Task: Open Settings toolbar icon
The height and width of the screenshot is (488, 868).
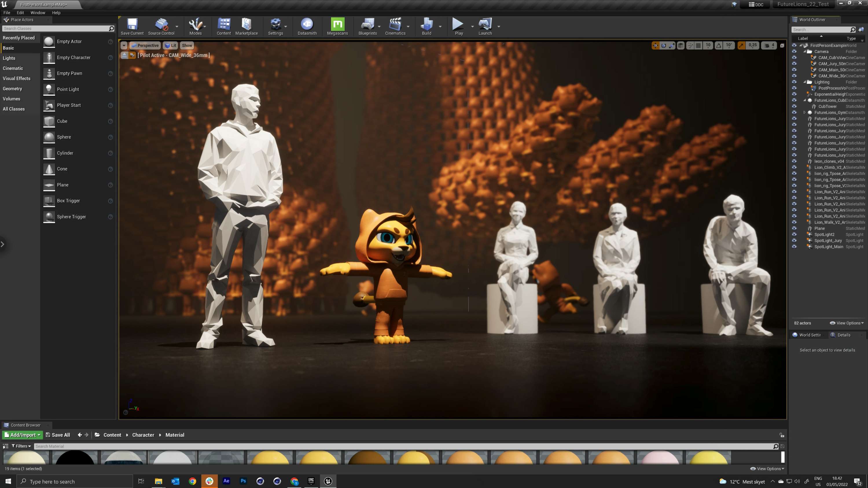Action: (x=275, y=26)
